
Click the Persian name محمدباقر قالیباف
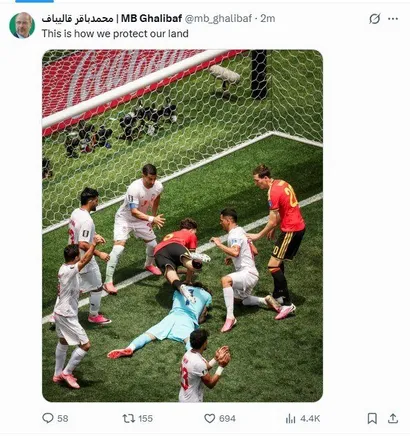coord(77,18)
